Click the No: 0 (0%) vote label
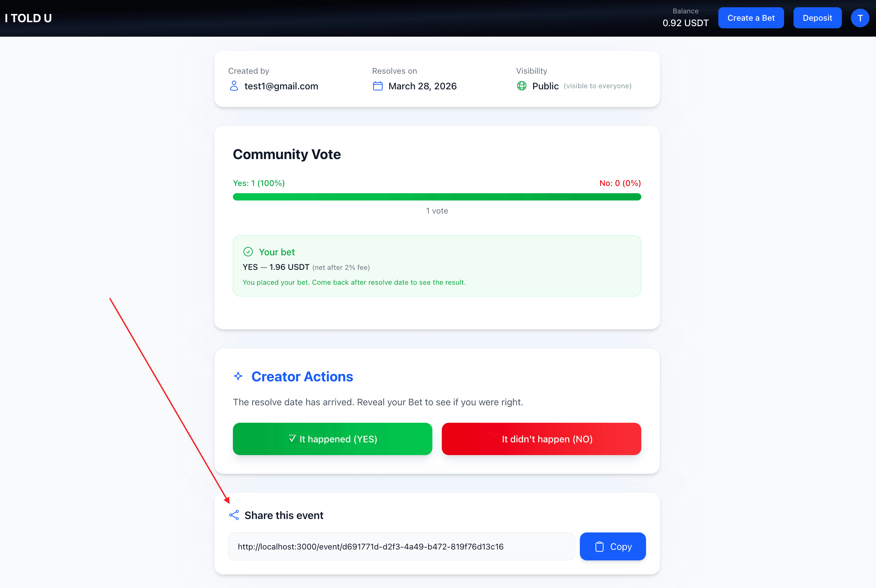The height and width of the screenshot is (588, 876). click(620, 183)
